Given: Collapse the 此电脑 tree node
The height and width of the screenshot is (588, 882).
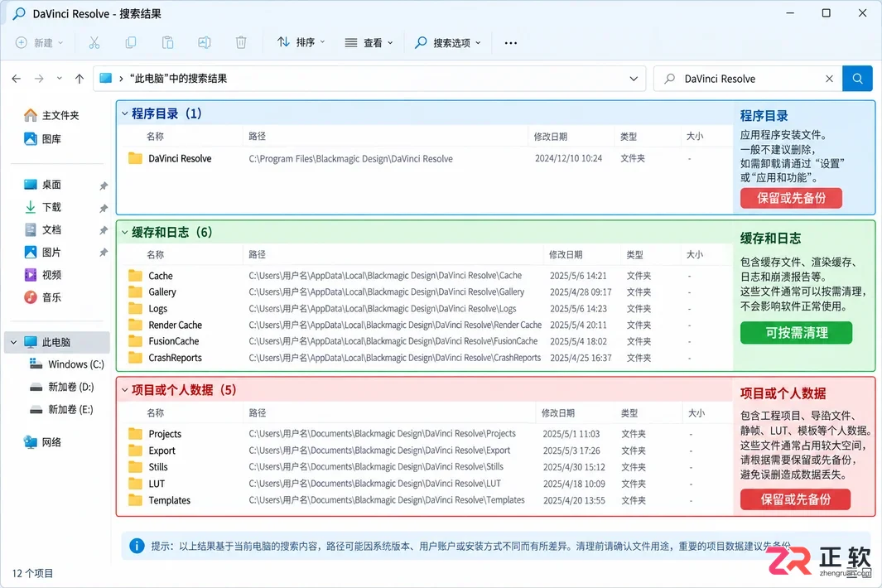Looking at the screenshot, I should 13,342.
